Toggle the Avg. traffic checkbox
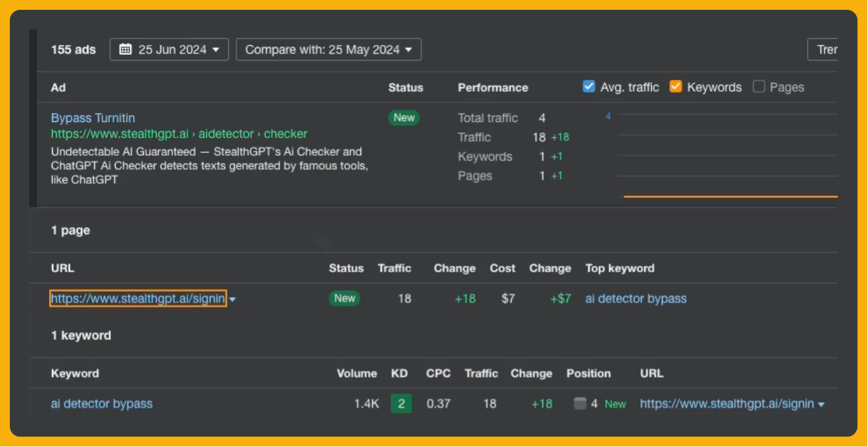The width and height of the screenshot is (868, 447). point(589,87)
